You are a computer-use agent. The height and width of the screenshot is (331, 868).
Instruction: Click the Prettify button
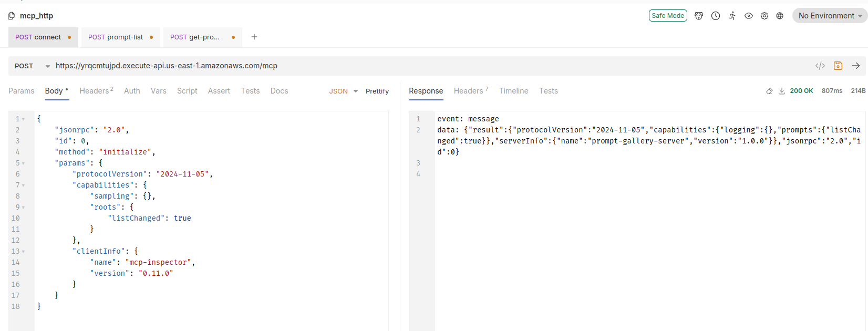(x=377, y=91)
